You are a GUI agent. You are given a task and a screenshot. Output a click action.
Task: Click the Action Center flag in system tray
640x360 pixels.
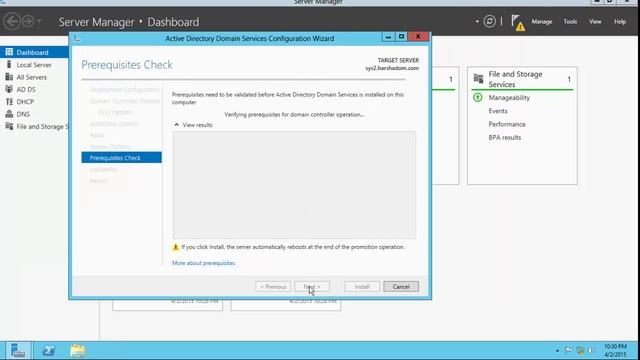pyautogui.click(x=569, y=350)
